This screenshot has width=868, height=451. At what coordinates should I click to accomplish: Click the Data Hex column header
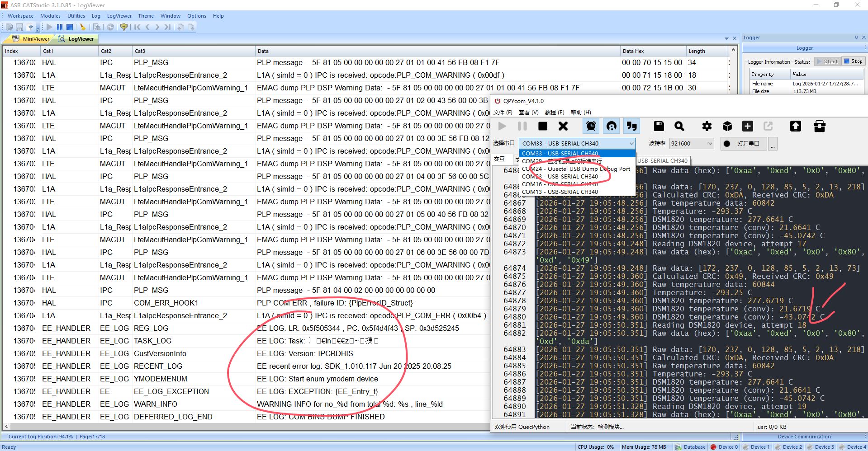point(633,51)
